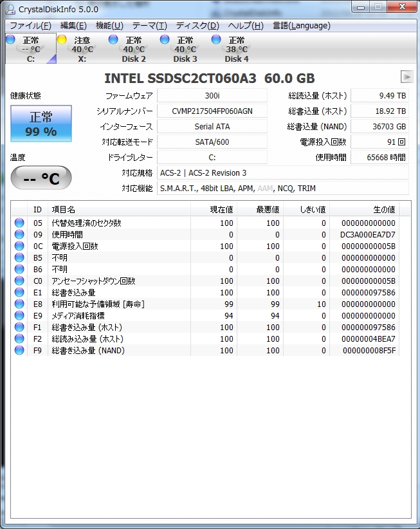Click NAND writes value 36703 GB
420x529 pixels.
(379, 127)
